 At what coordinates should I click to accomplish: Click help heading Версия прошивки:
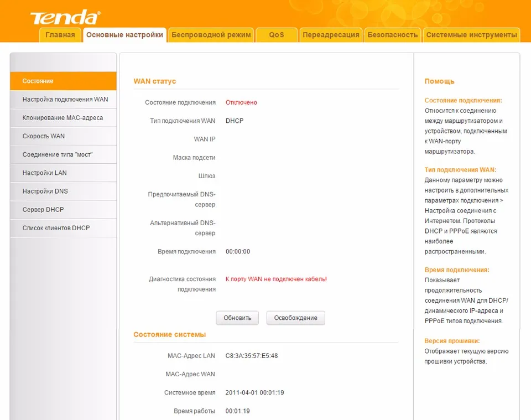(452, 341)
